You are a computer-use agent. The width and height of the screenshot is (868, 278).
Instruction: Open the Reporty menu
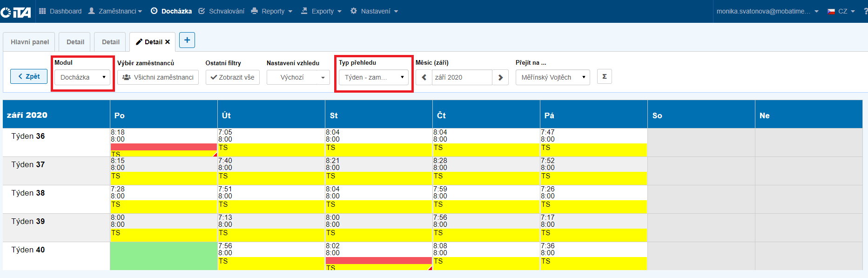[272, 11]
